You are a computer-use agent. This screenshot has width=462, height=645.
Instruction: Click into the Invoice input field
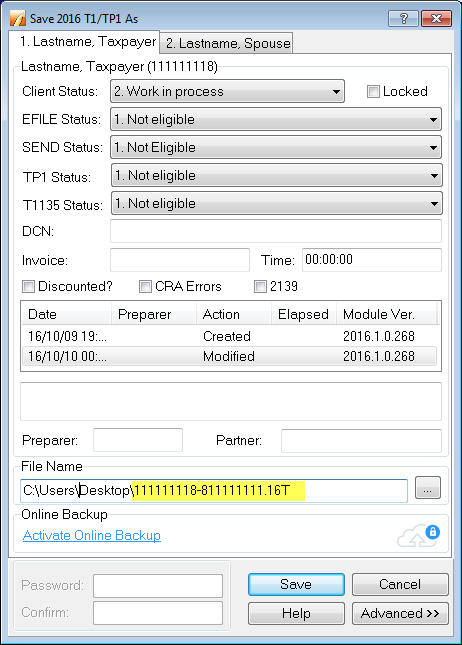coord(180,260)
